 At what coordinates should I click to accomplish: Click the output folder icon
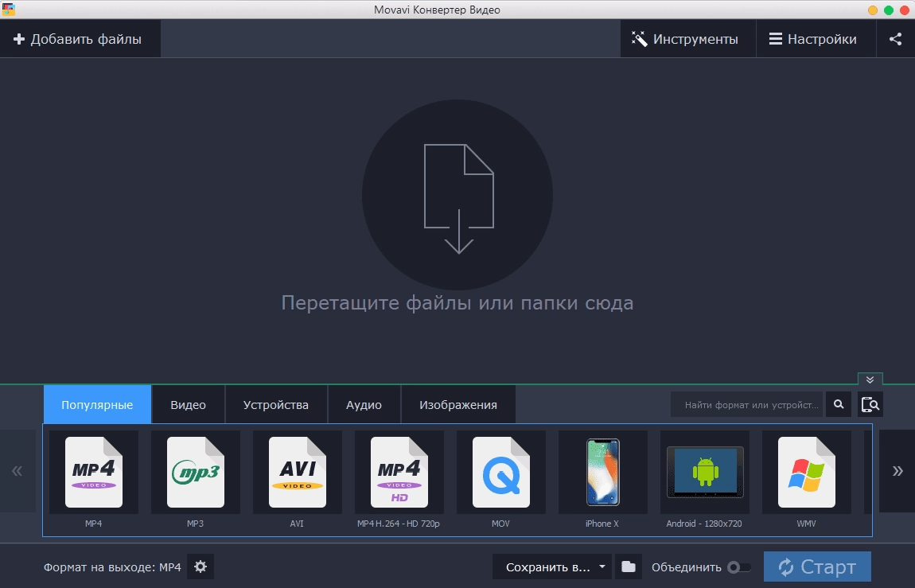click(x=629, y=567)
